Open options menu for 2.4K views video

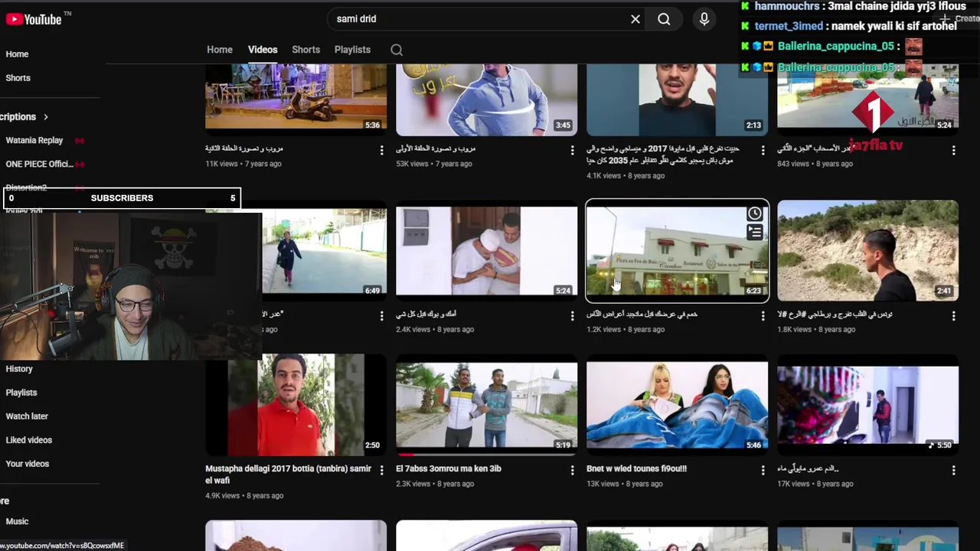(572, 316)
